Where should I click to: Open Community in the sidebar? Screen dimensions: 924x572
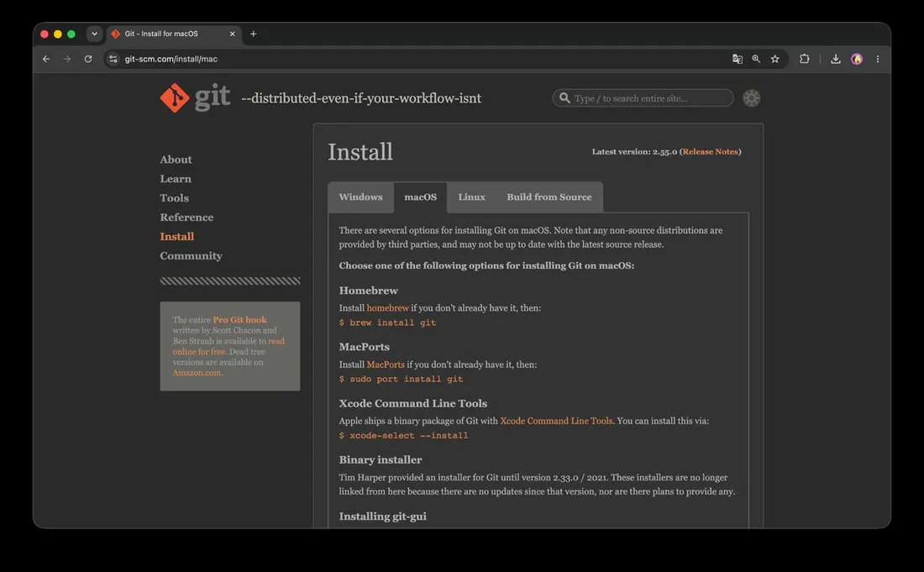[x=191, y=256]
